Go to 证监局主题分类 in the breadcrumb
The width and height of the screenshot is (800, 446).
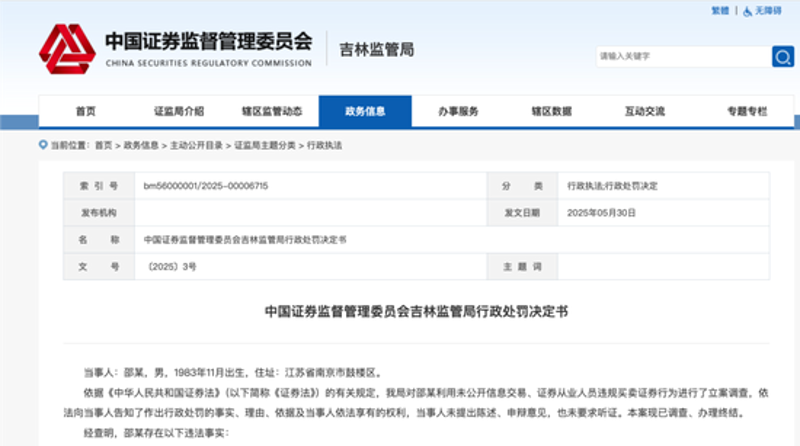tap(265, 145)
